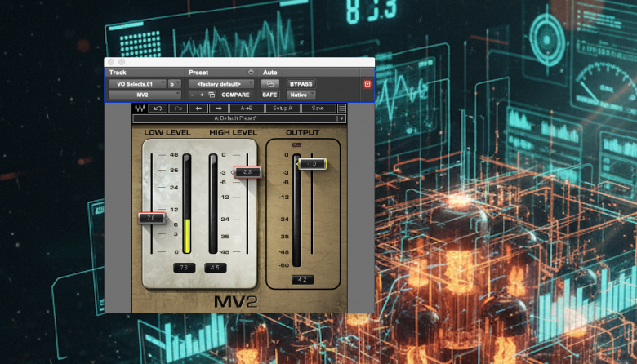Open the Preset section circular menu
The width and height of the screenshot is (637, 364).
click(251, 73)
